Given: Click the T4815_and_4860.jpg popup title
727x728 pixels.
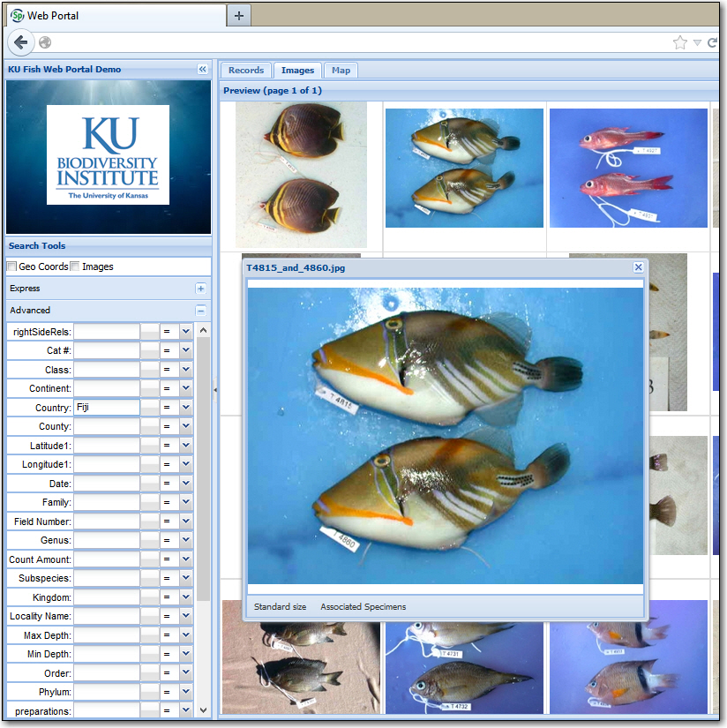Looking at the screenshot, I should point(296,268).
